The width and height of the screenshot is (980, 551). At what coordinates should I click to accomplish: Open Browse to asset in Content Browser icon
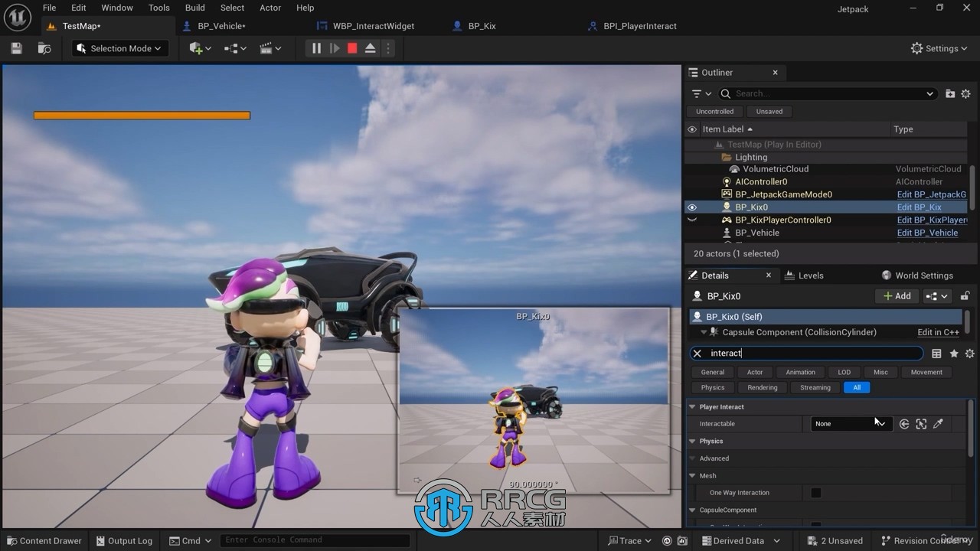coord(44,48)
